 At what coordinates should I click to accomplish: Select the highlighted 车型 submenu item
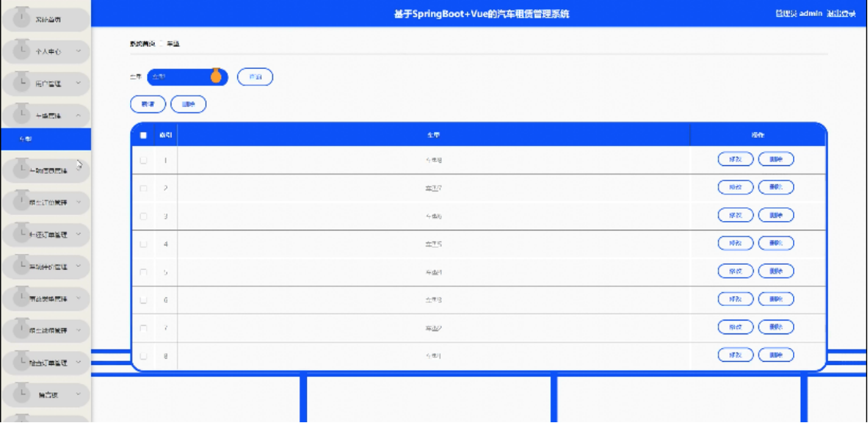[x=45, y=138]
